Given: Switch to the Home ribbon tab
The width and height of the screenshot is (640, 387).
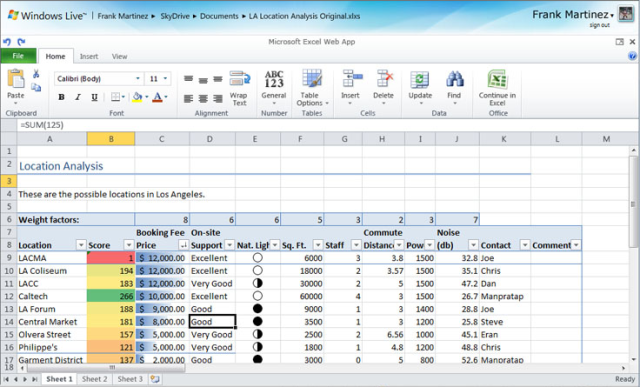Looking at the screenshot, I should pos(56,56).
